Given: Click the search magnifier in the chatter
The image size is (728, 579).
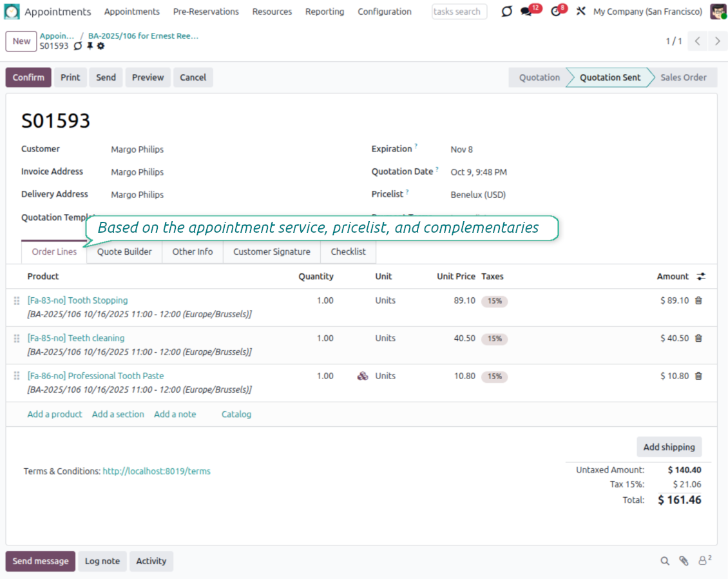Looking at the screenshot, I should click(x=665, y=561).
